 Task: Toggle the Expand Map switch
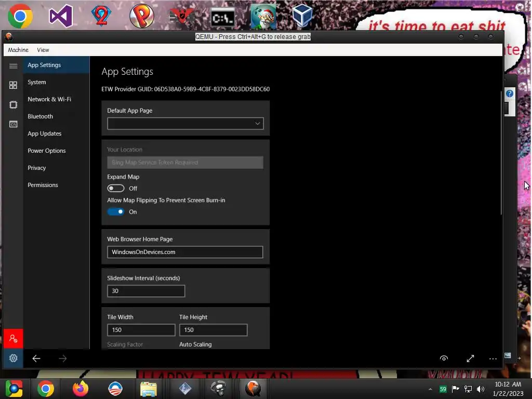coord(116,188)
